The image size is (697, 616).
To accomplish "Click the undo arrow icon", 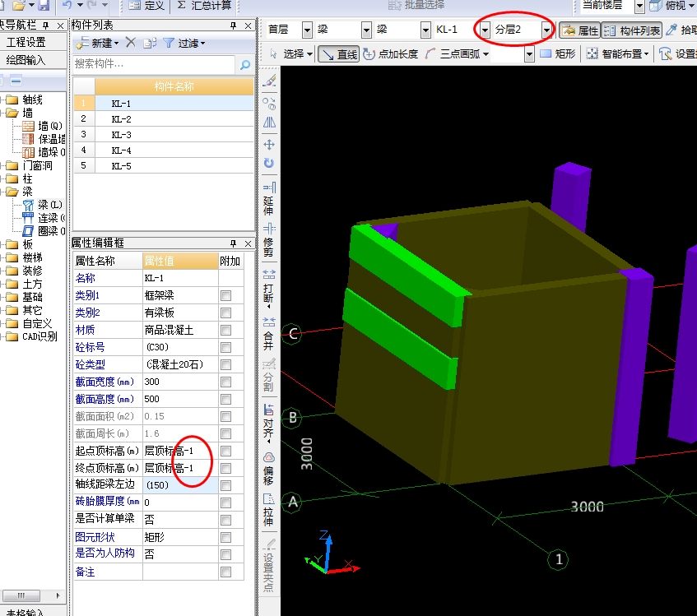I will (67, 5).
